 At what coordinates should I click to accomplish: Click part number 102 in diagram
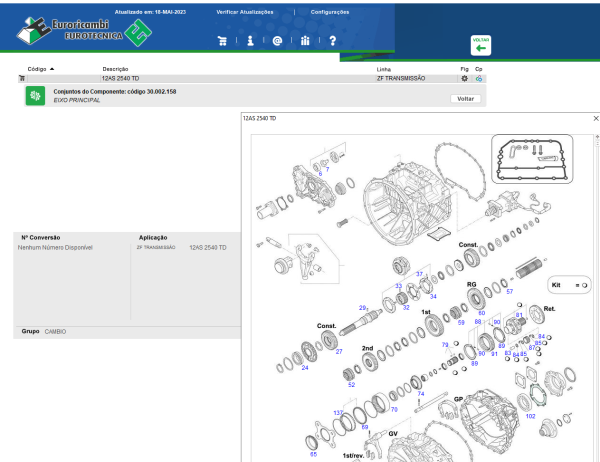point(530,416)
